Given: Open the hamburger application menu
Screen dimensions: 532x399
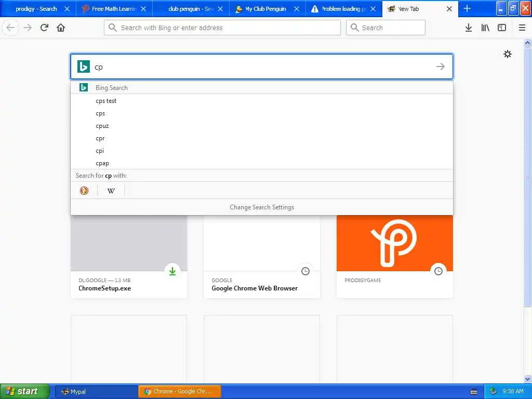Looking at the screenshot, I should pyautogui.click(x=522, y=28).
